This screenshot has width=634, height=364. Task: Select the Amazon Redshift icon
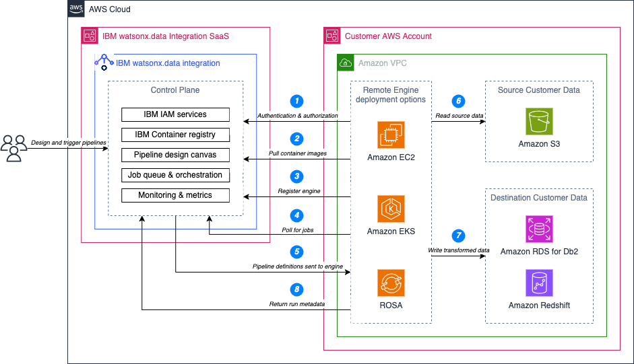[x=539, y=283]
